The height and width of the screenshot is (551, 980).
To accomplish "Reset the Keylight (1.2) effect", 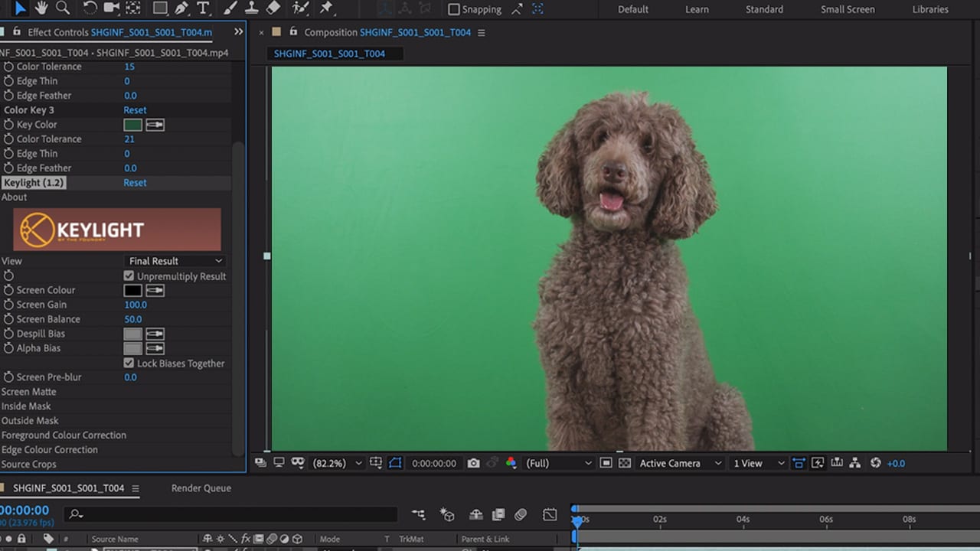I will [135, 182].
